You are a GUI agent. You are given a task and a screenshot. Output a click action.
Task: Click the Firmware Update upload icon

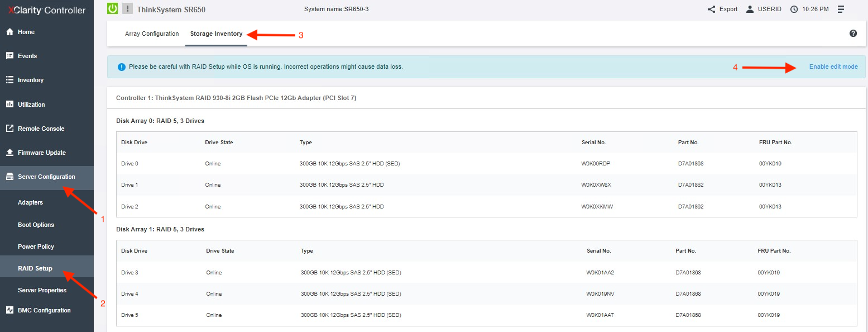tap(9, 153)
